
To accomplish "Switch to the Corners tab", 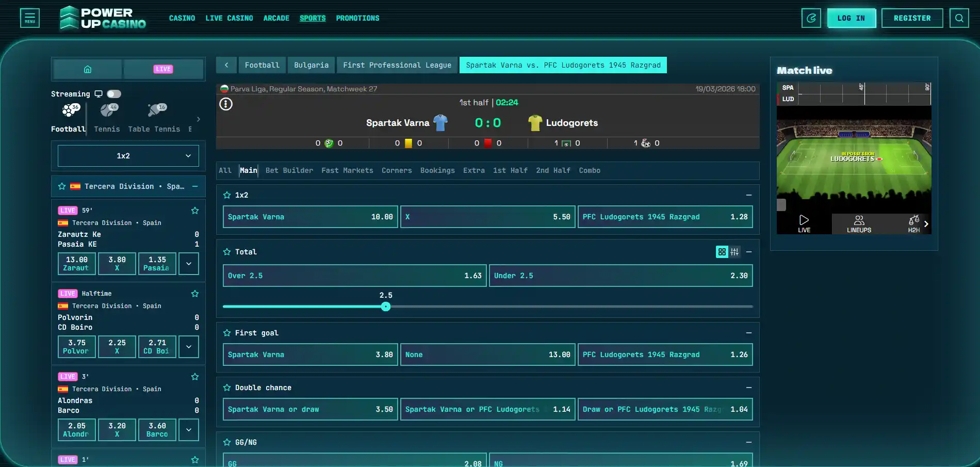I will tap(397, 170).
